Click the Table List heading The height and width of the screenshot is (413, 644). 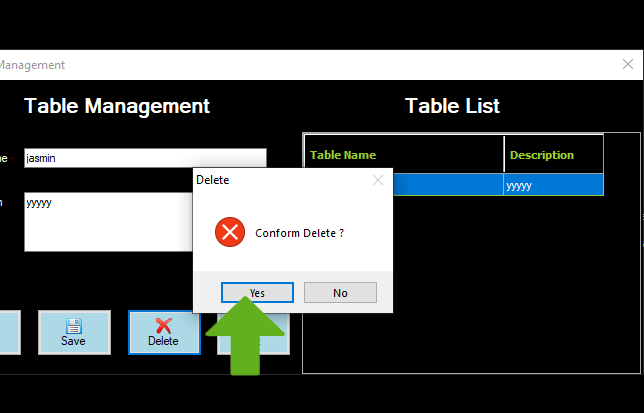coord(452,106)
